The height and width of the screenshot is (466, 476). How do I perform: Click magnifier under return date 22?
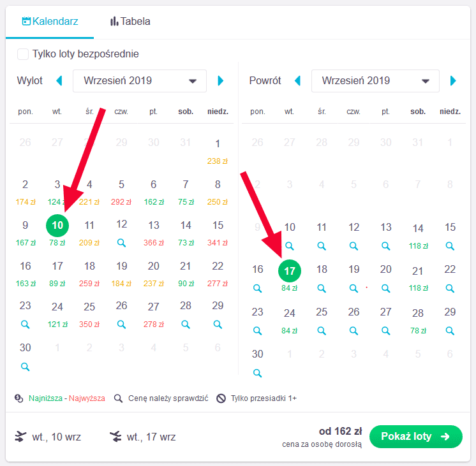pyautogui.click(x=450, y=288)
